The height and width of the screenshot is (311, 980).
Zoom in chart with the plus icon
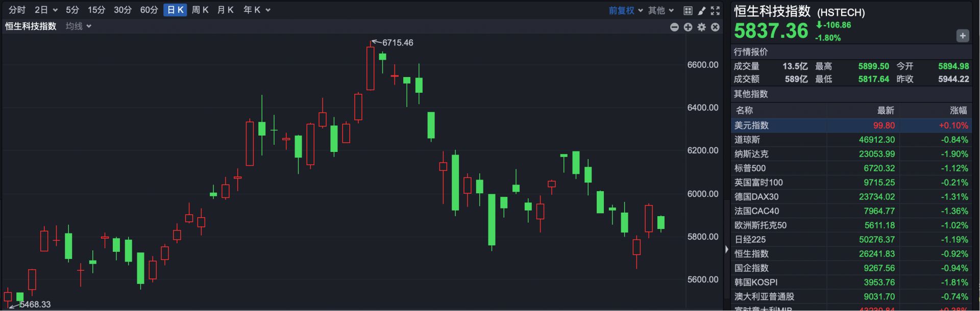688,27
